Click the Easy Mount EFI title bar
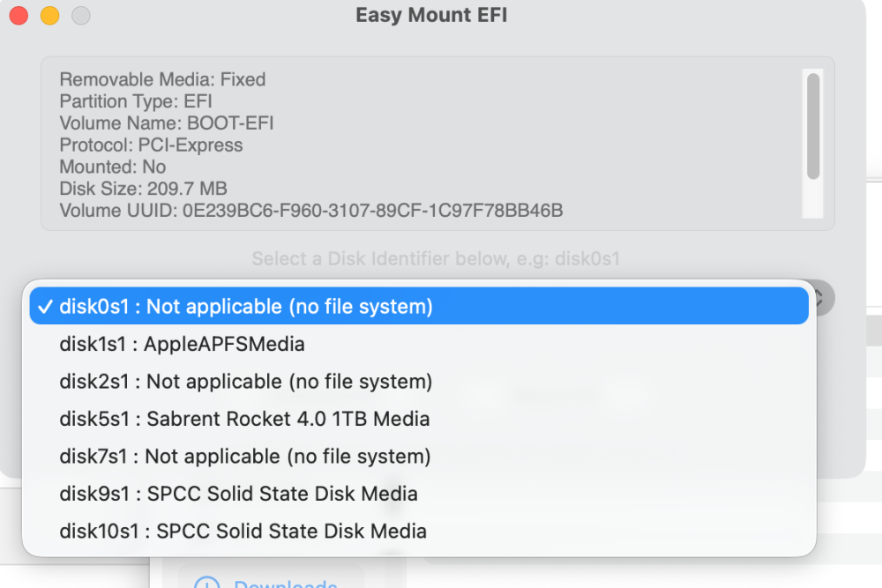The width and height of the screenshot is (882, 588). 431,15
